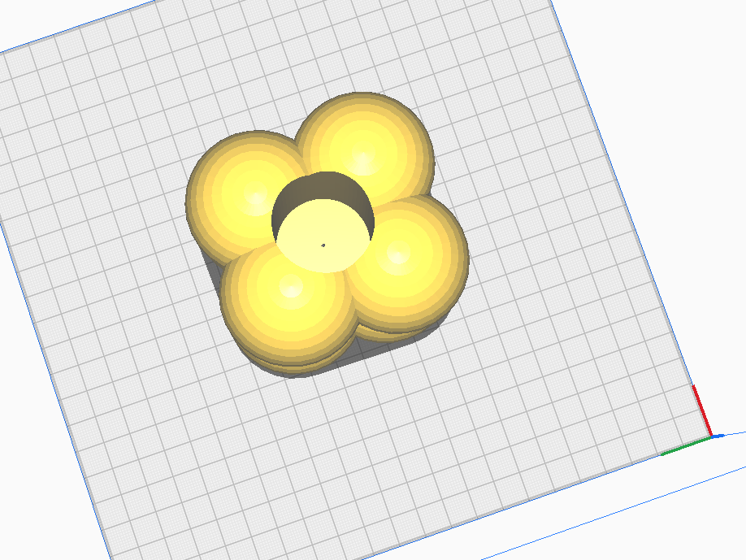746x560 pixels.
Task: Click the center hole of the model
Action: click(x=323, y=222)
